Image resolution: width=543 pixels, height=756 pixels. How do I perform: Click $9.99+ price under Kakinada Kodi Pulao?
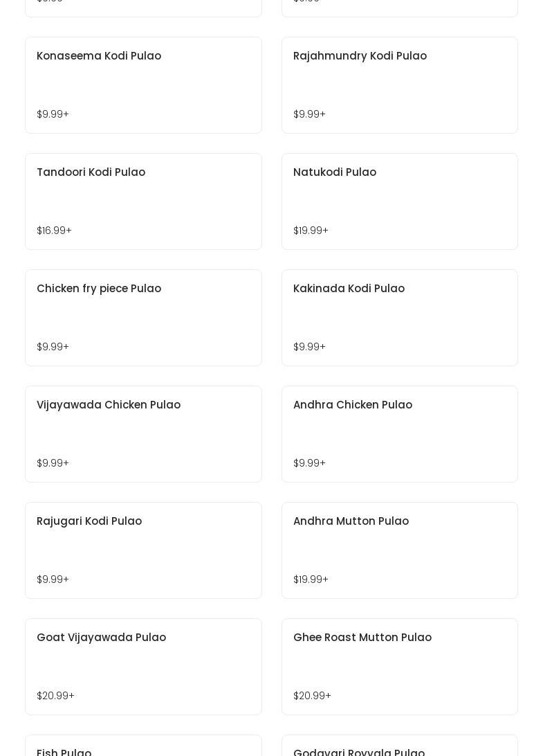point(309,347)
